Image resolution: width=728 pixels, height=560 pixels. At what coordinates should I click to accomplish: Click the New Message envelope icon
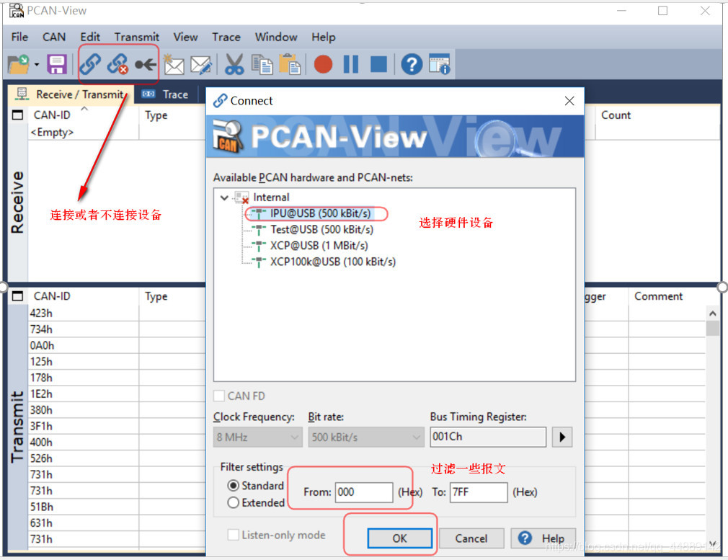pos(174,65)
